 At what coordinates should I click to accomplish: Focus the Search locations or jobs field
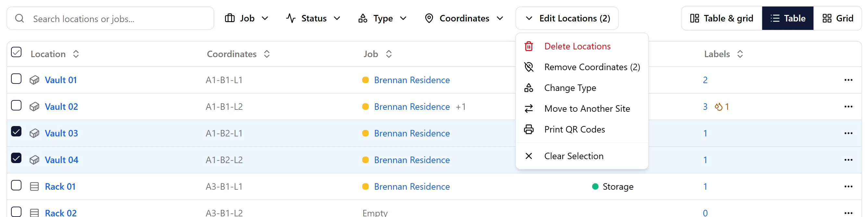110,18
